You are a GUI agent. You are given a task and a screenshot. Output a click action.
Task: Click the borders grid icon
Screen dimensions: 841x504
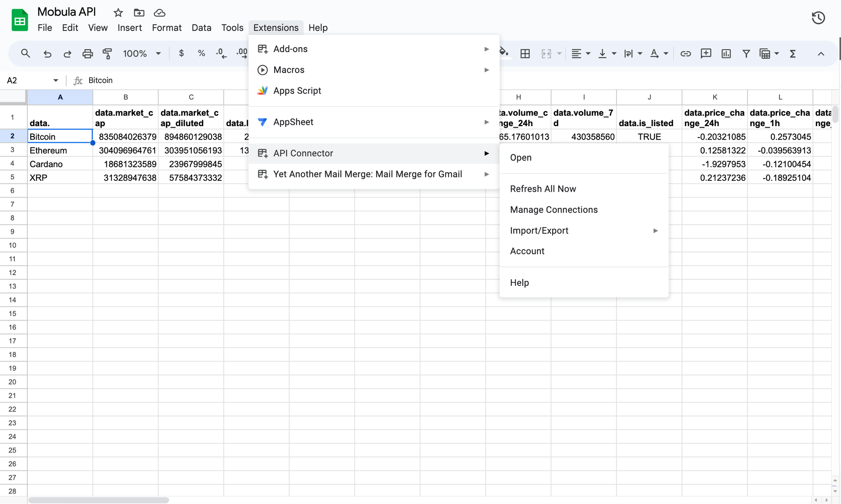pyautogui.click(x=525, y=53)
